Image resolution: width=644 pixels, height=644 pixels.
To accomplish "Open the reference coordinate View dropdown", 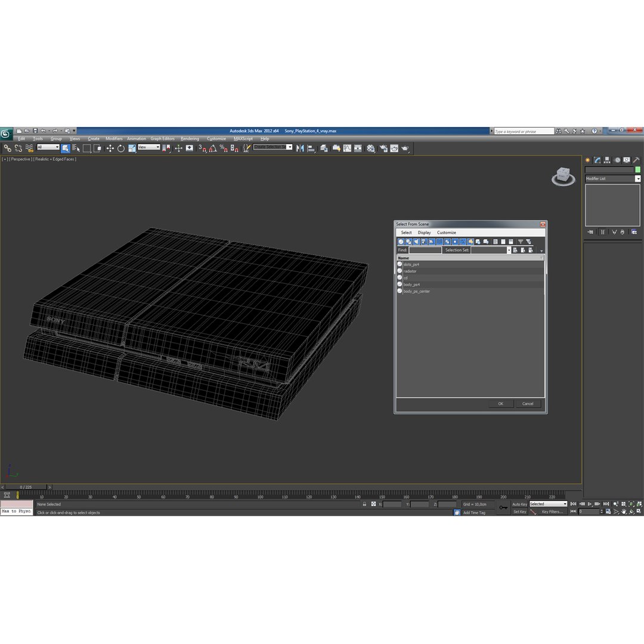I will click(x=148, y=147).
